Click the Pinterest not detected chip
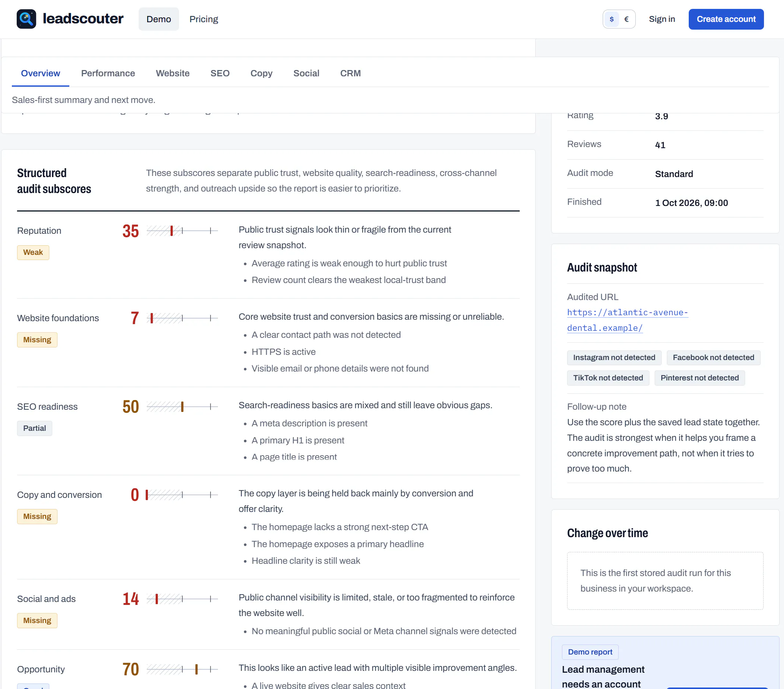 699,378
